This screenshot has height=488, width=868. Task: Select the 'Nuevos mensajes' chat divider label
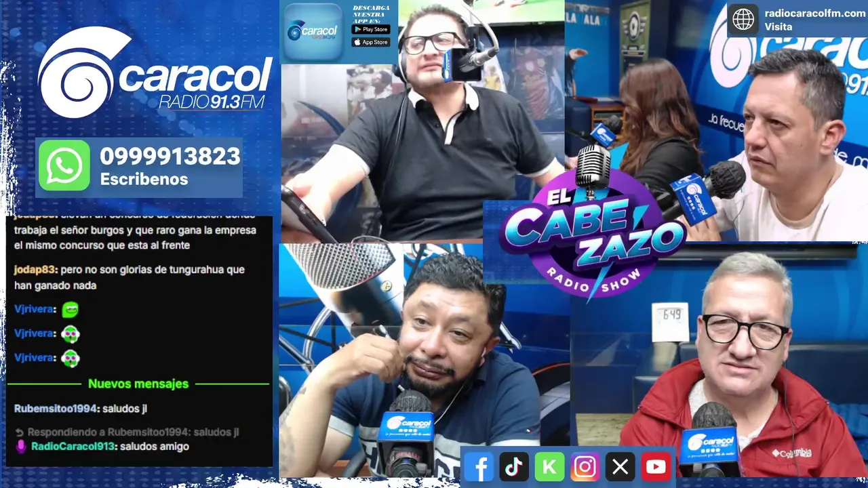point(138,384)
